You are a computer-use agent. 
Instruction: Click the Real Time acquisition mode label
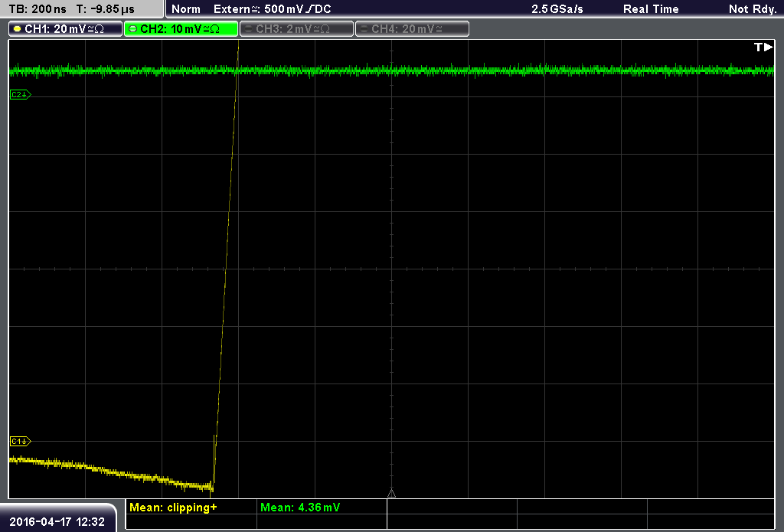point(651,9)
